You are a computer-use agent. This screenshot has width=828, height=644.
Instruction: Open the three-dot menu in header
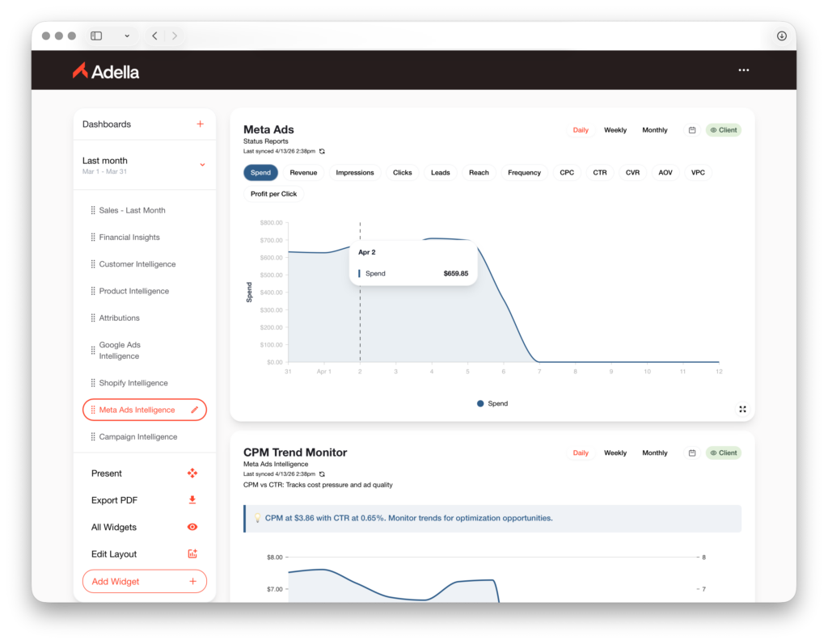pos(744,70)
